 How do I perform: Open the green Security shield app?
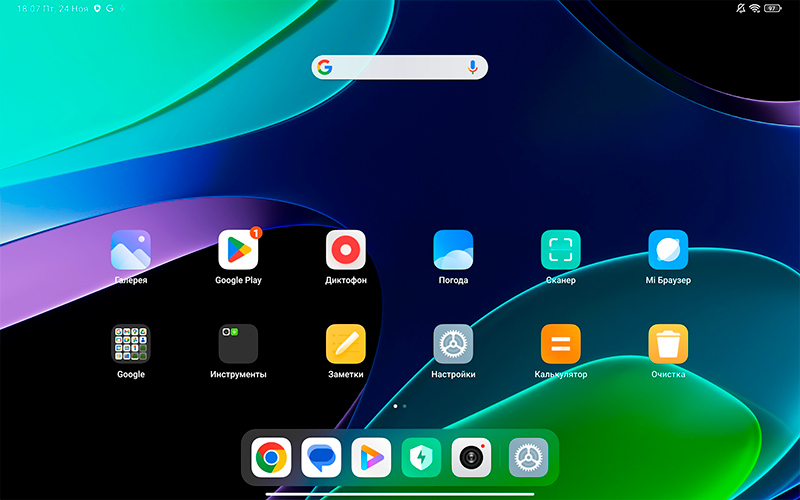(421, 458)
